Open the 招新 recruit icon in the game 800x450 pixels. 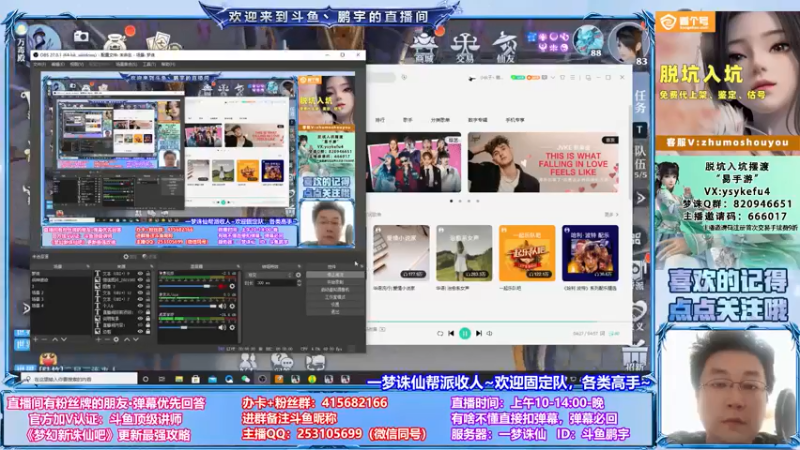pos(635,358)
